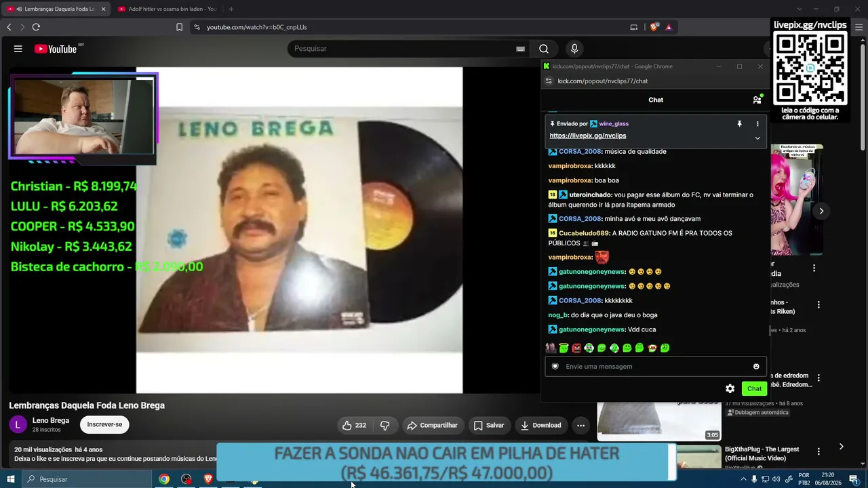
Task: Open the Leno Brega channel name link
Action: tap(51, 420)
